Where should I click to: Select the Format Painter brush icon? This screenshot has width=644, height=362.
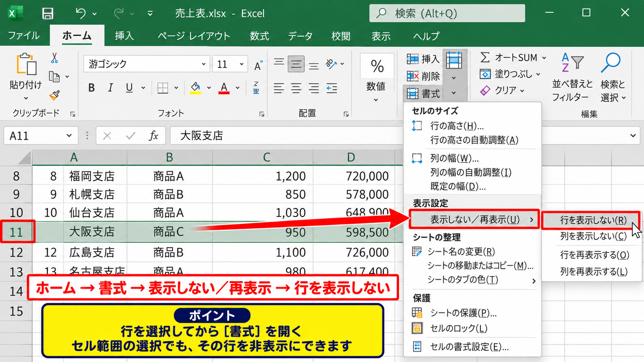(x=54, y=95)
